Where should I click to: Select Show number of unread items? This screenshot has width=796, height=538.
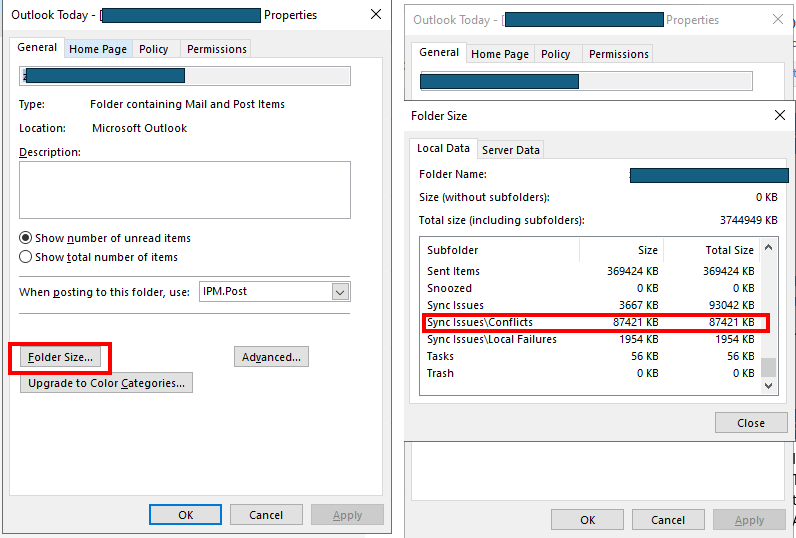(105, 238)
